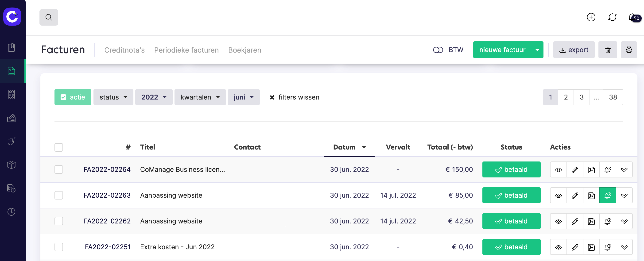Switch to Periodieke facturen tab

click(186, 50)
